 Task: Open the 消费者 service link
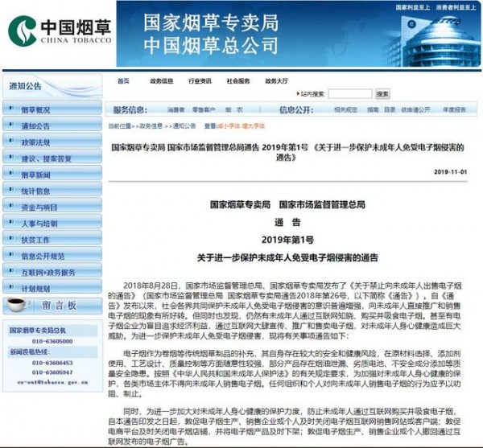click(x=175, y=110)
